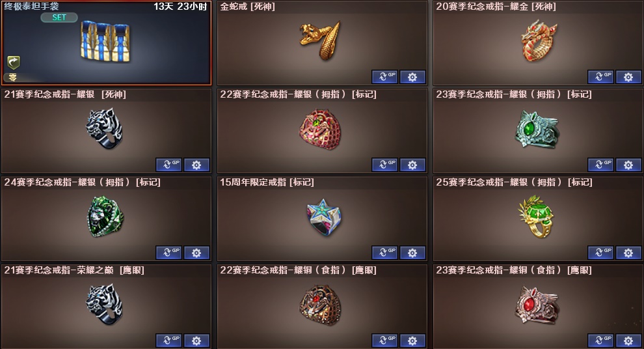Select the golden snake ring thumbnail
The height and width of the screenshot is (349, 644).
coord(320,40)
